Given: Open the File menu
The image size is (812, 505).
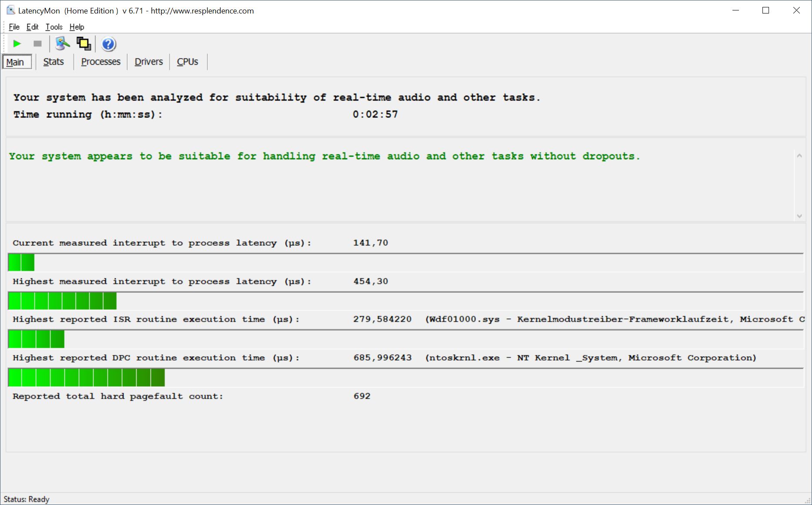Looking at the screenshot, I should [x=14, y=27].
